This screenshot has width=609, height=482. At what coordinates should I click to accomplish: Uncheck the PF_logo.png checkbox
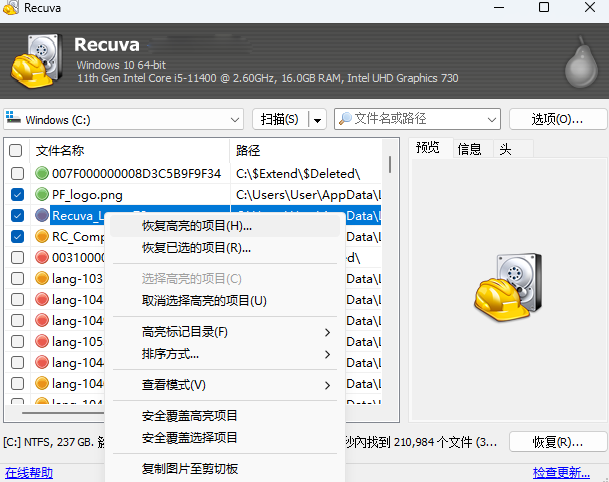point(16,194)
